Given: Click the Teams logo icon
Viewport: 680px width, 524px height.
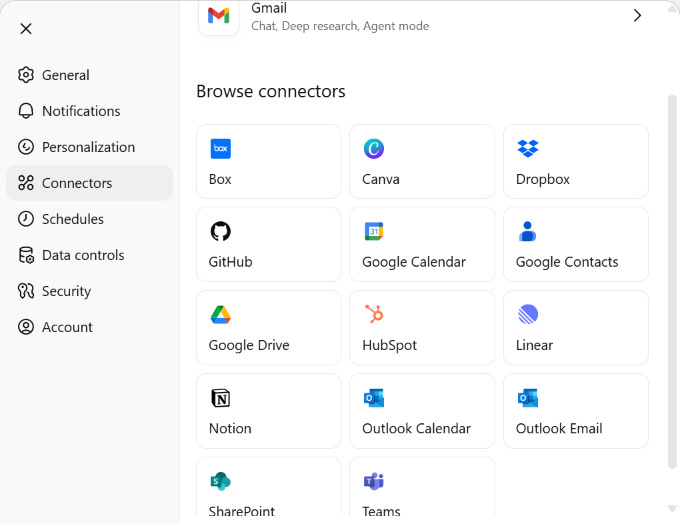Looking at the screenshot, I should (374, 481).
